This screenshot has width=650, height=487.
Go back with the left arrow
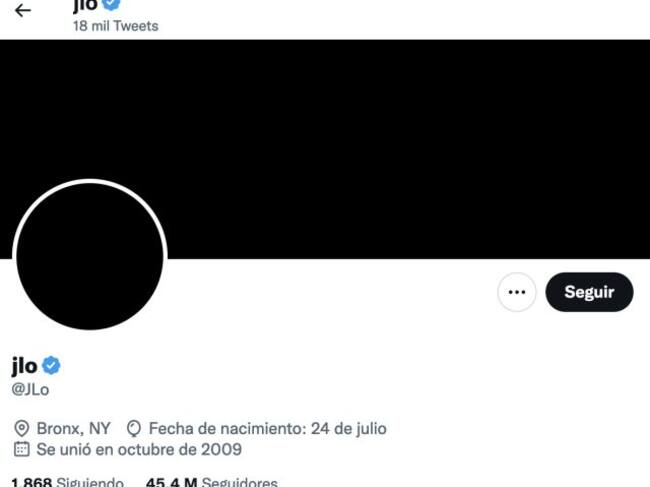23,10
